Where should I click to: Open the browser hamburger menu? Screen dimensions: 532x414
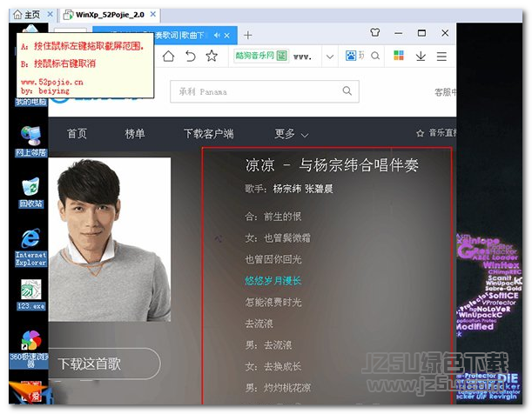[441, 57]
